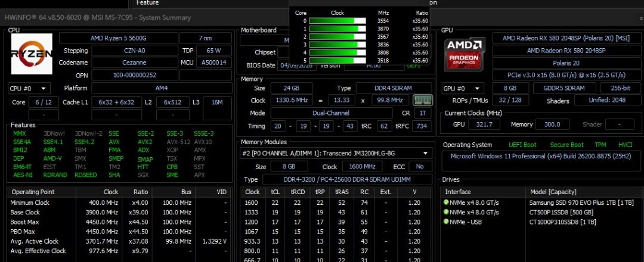The height and width of the screenshot is (262, 644).
Task: Click the ECC value No
Action: pos(420,167)
